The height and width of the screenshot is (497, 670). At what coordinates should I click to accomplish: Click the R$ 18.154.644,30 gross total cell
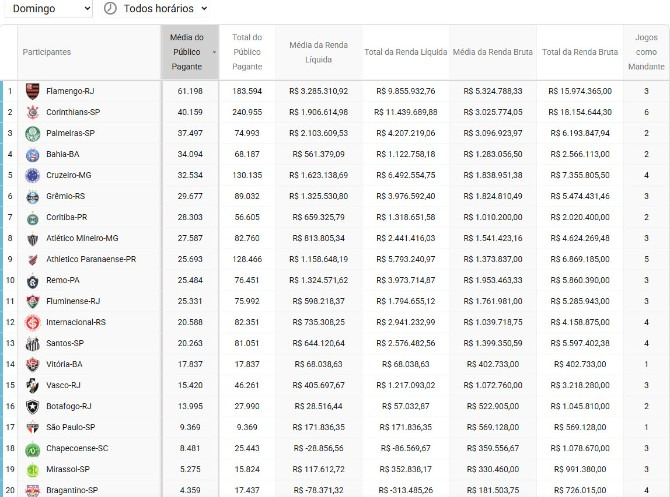580,112
